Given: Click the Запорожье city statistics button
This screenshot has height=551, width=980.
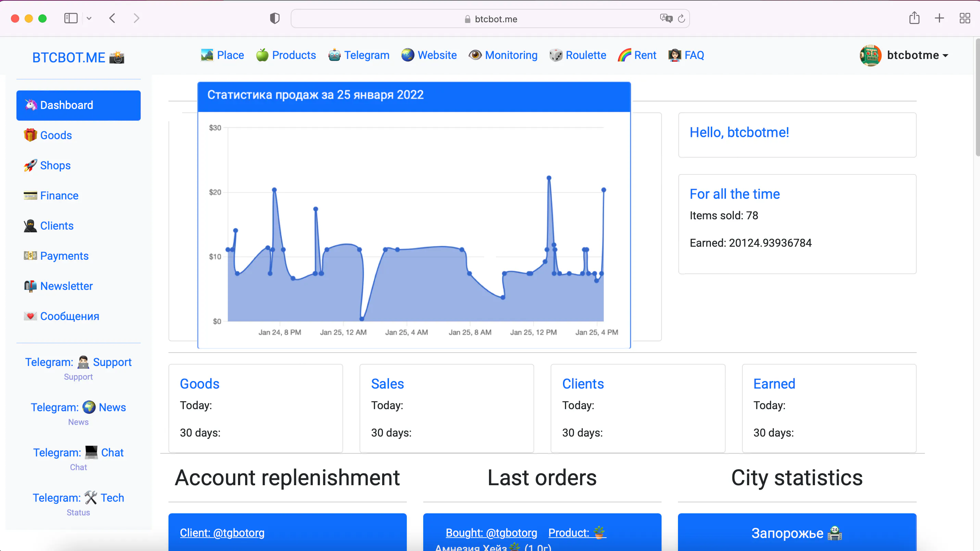Looking at the screenshot, I should click(x=797, y=533).
